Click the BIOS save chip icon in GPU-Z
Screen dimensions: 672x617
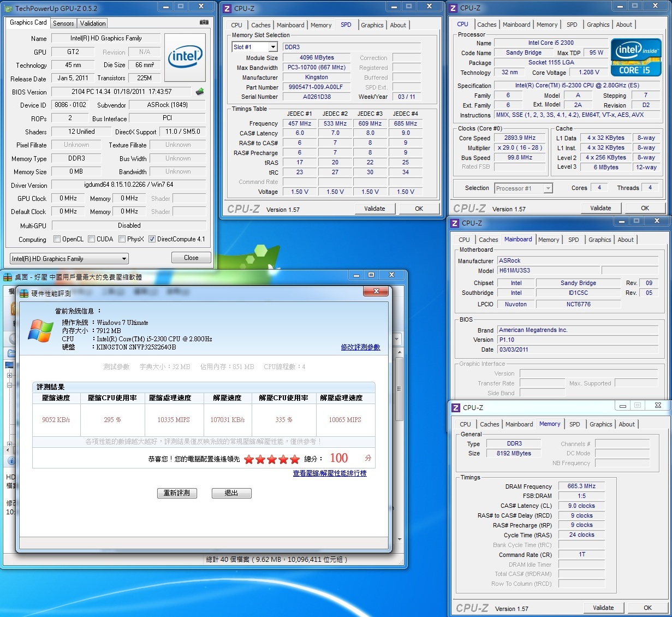[200, 92]
